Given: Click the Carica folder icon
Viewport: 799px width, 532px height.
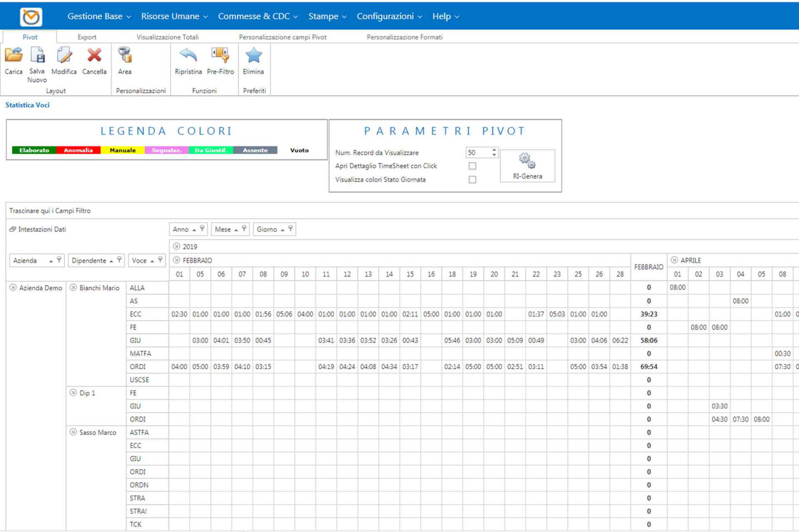Looking at the screenshot, I should 14,55.
